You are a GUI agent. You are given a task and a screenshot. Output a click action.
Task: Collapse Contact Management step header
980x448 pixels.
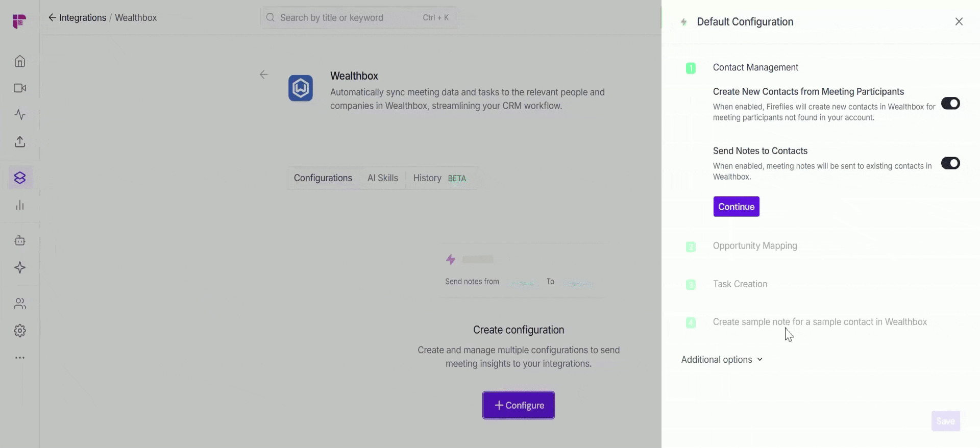[x=755, y=67]
